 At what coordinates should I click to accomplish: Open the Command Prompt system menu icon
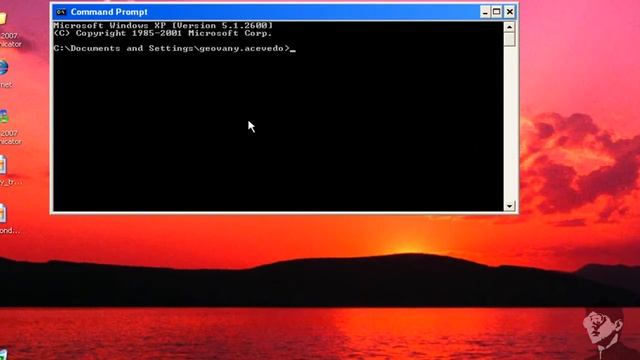pos(61,12)
